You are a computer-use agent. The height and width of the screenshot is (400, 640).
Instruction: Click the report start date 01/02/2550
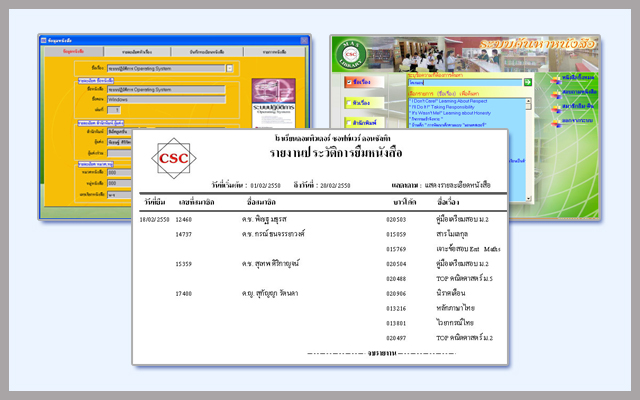(x=265, y=185)
